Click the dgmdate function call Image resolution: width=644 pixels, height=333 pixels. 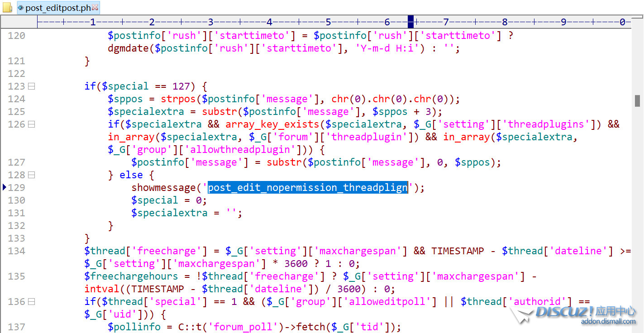coord(129,48)
